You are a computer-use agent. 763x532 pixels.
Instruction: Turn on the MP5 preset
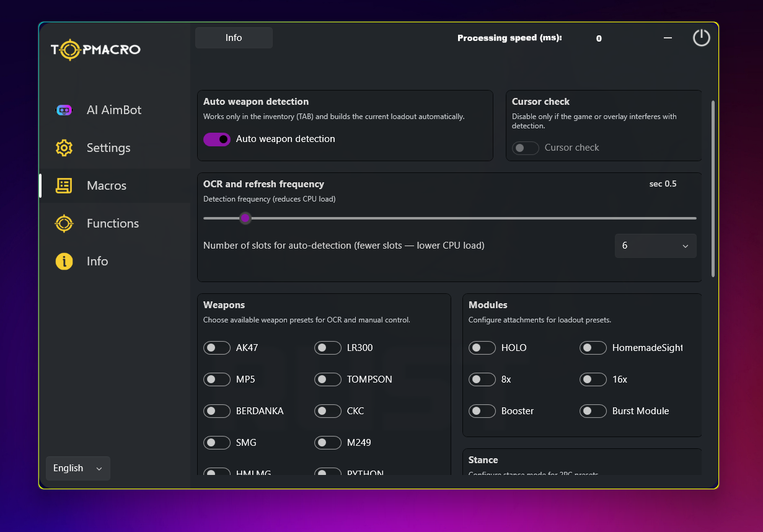tap(217, 379)
